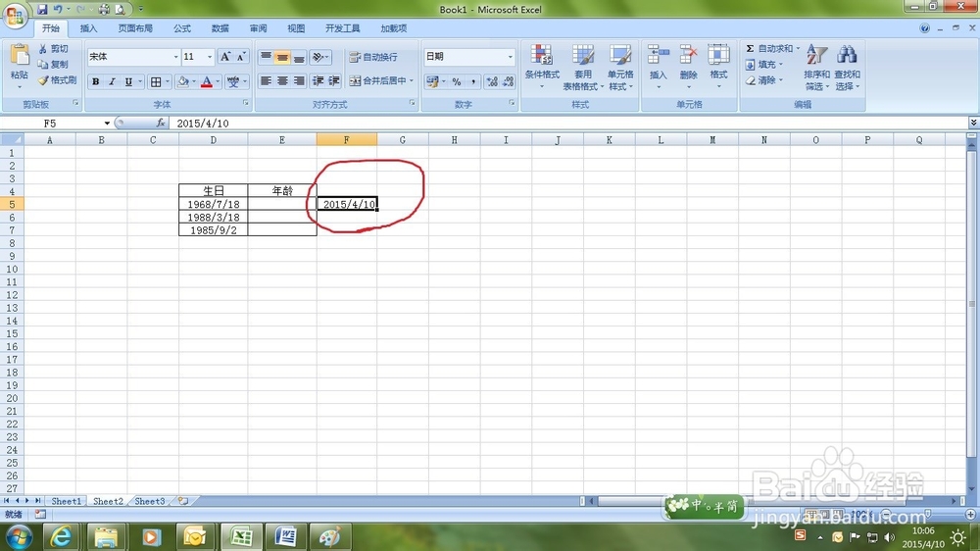The image size is (980, 551).
Task: Switch to the Insert (插入) tab
Action: (x=89, y=28)
